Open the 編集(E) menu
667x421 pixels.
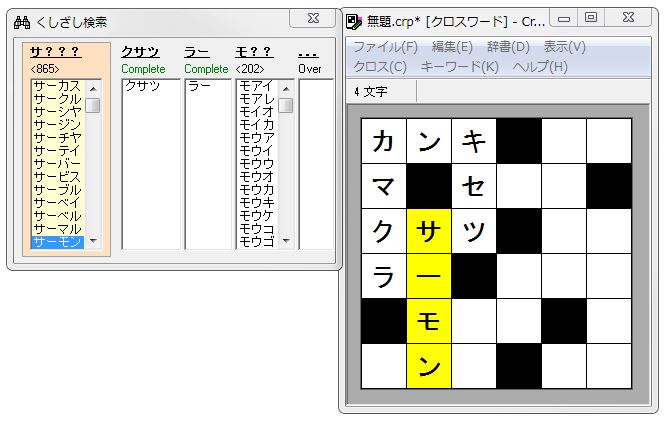[452, 47]
